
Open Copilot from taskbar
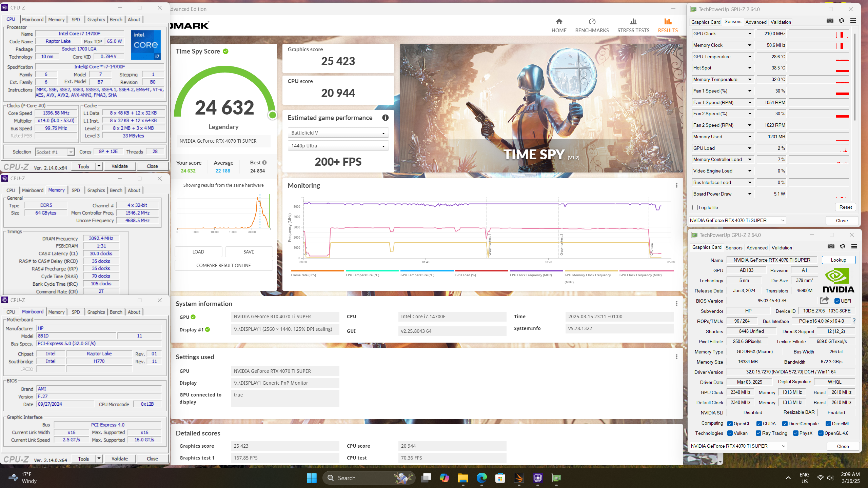[x=444, y=478]
